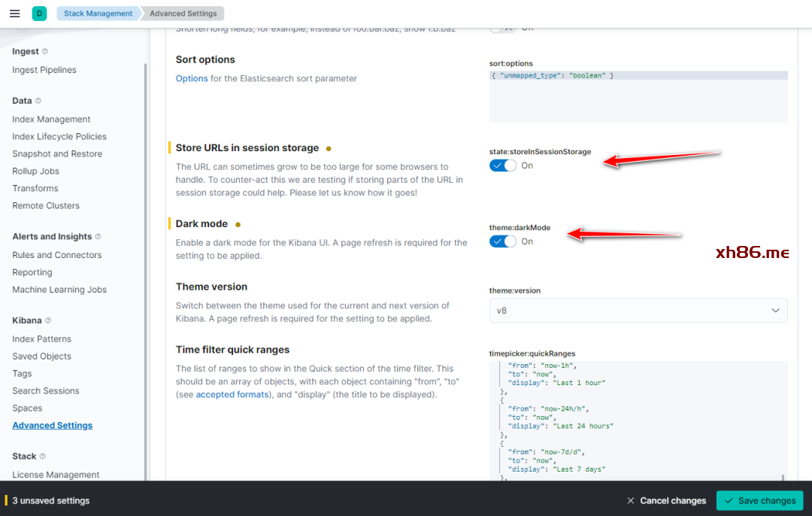Toggle the partially hidden switch at top
The width and height of the screenshot is (812, 516).
(502, 29)
